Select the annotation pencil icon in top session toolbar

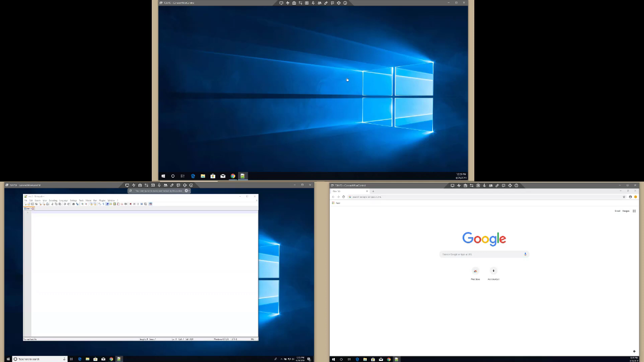326,3
